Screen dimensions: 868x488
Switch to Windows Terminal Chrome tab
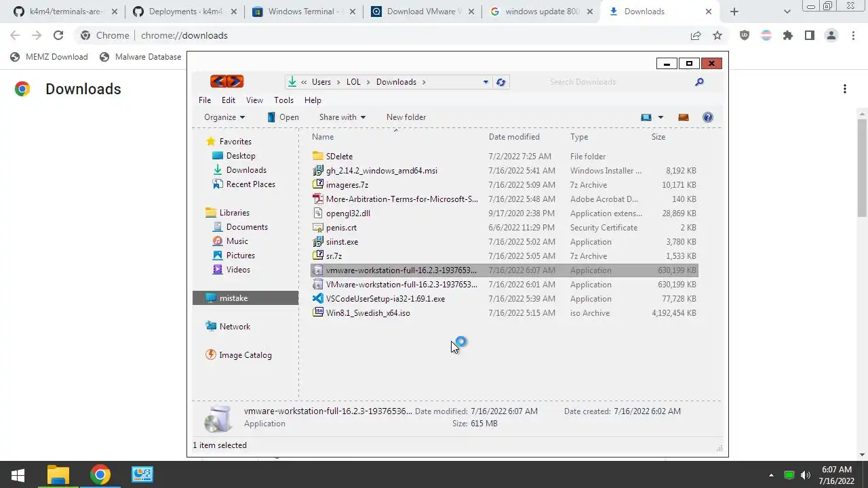pos(303,12)
